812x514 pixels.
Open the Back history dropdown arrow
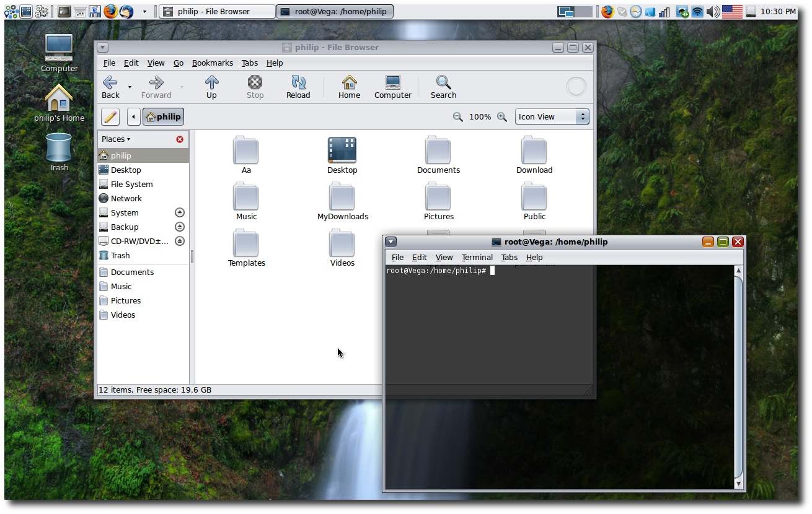(130, 87)
